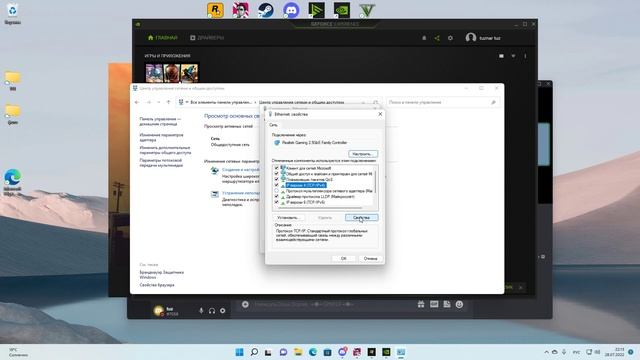Screen dimensions: 640x360
Task: Open Discord user settings gear
Action: coord(222,311)
